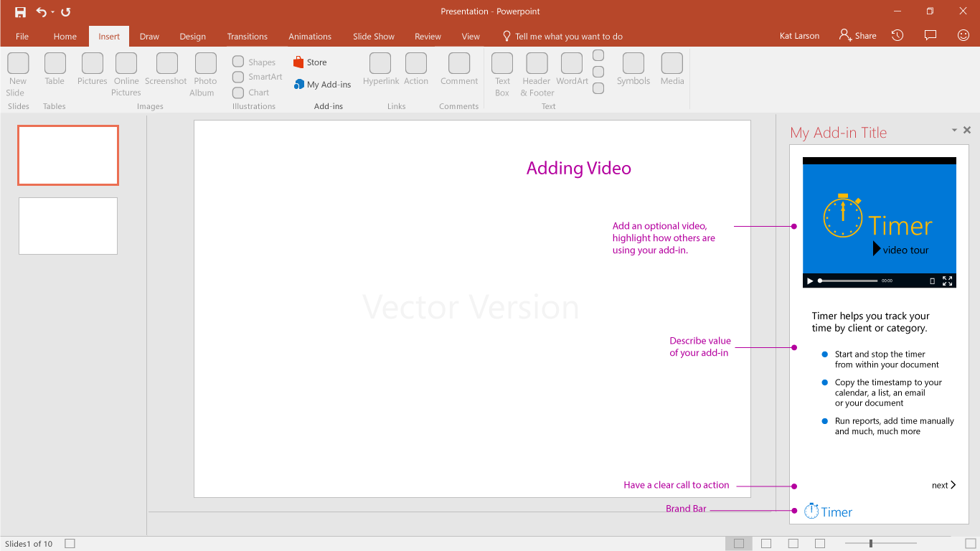Enter video fullscreen mode

pyautogui.click(x=947, y=281)
